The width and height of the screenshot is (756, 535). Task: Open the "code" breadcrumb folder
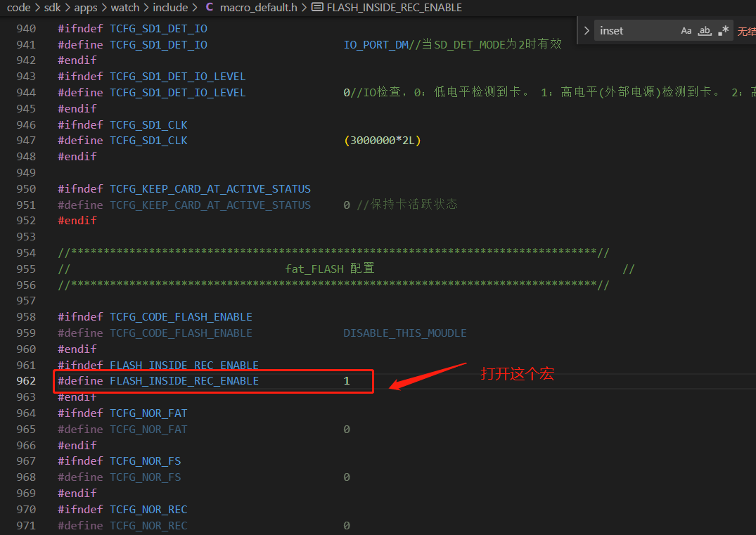(x=19, y=8)
